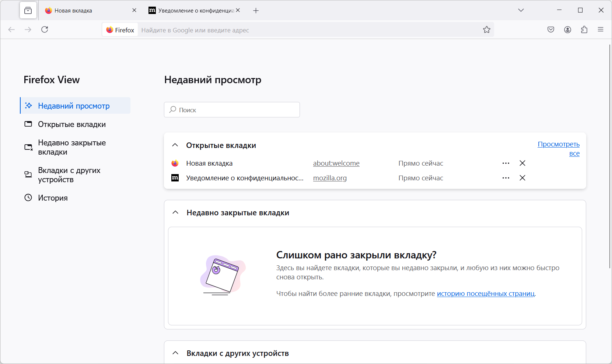Viewport: 612px width, 364px height.
Task: Open the Extensions puzzle icon
Action: coord(584,29)
